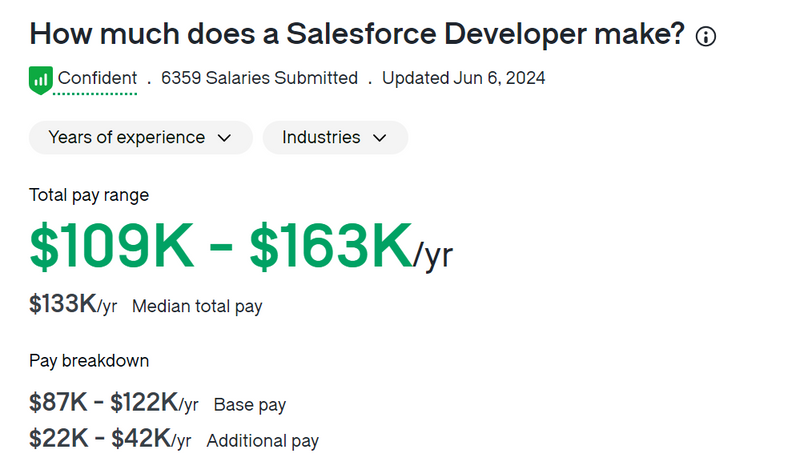Click the Base pay label
800x469 pixels.
249,405
